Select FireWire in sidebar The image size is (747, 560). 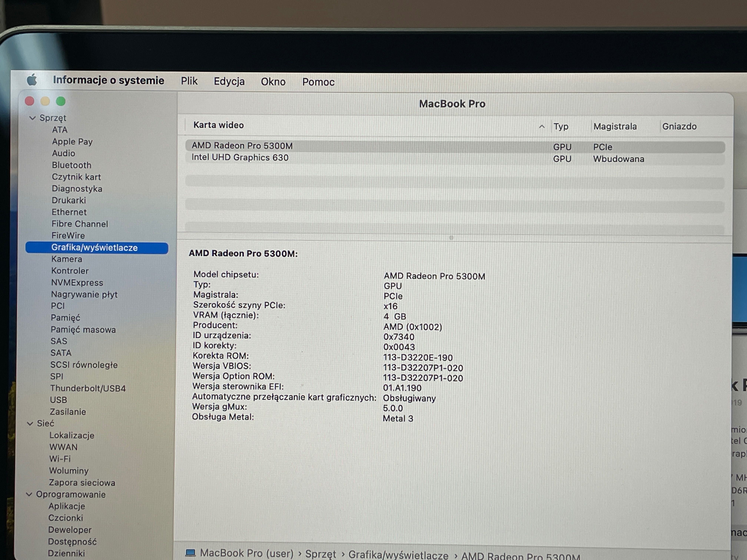pyautogui.click(x=68, y=235)
